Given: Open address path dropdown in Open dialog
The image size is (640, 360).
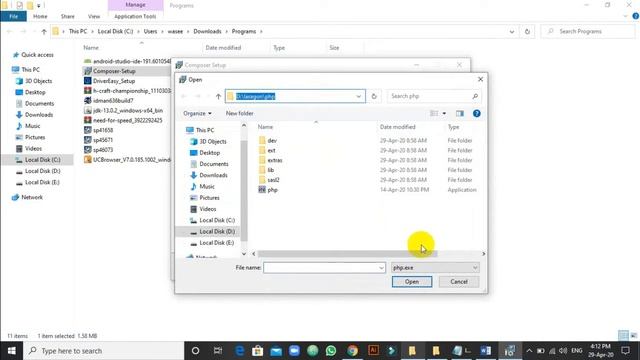Looking at the screenshot, I should click(358, 96).
